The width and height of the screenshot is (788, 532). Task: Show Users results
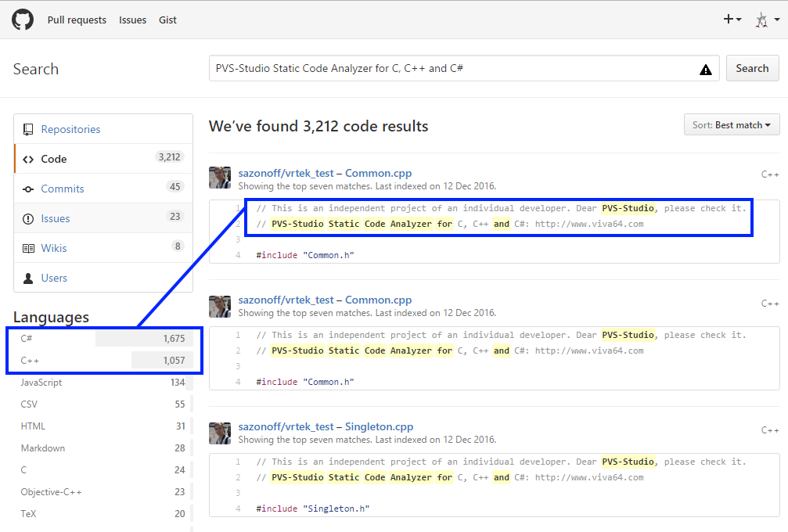click(103, 277)
